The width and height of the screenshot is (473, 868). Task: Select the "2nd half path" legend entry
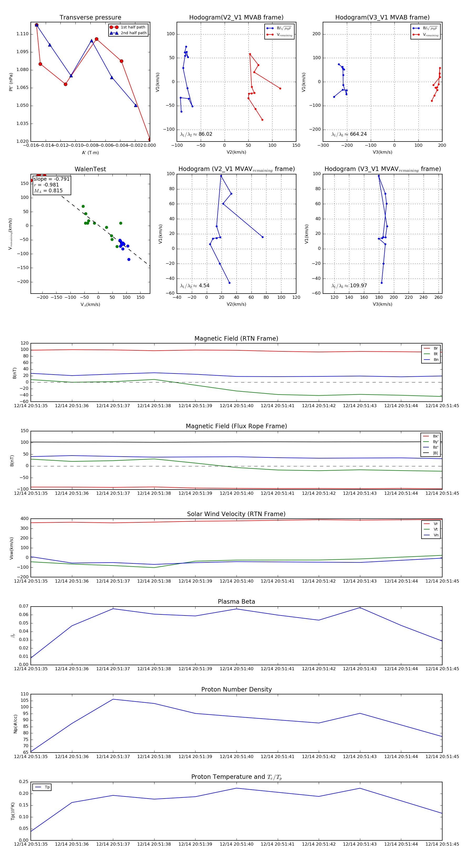pos(128,33)
